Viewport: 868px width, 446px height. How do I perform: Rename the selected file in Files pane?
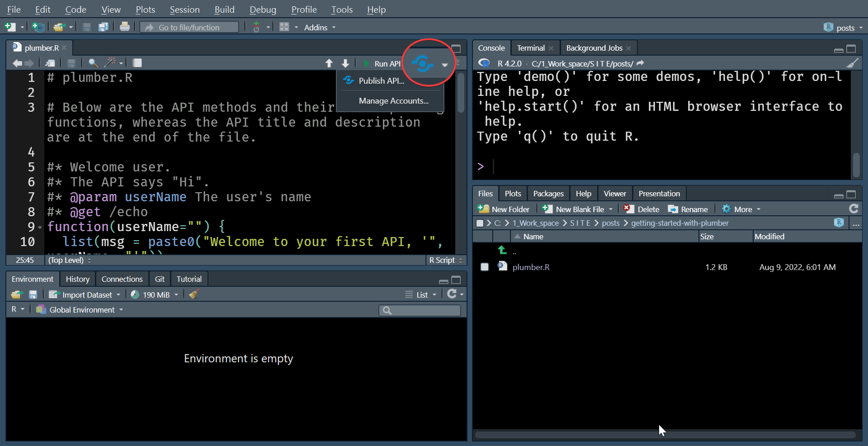click(x=688, y=209)
